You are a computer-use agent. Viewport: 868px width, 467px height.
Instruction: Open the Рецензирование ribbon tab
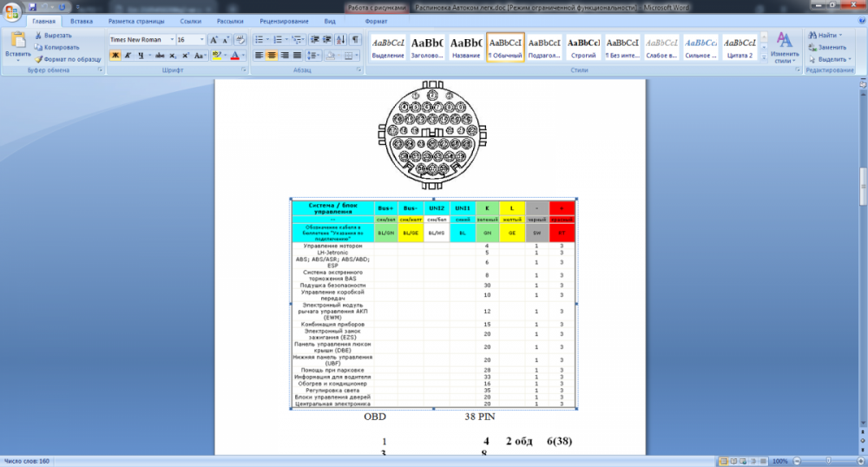coord(284,21)
